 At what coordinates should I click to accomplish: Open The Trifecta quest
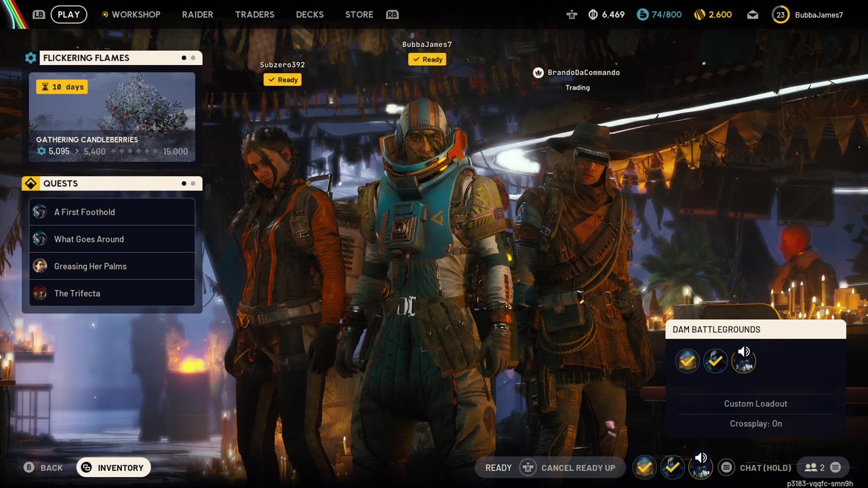pyautogui.click(x=112, y=293)
